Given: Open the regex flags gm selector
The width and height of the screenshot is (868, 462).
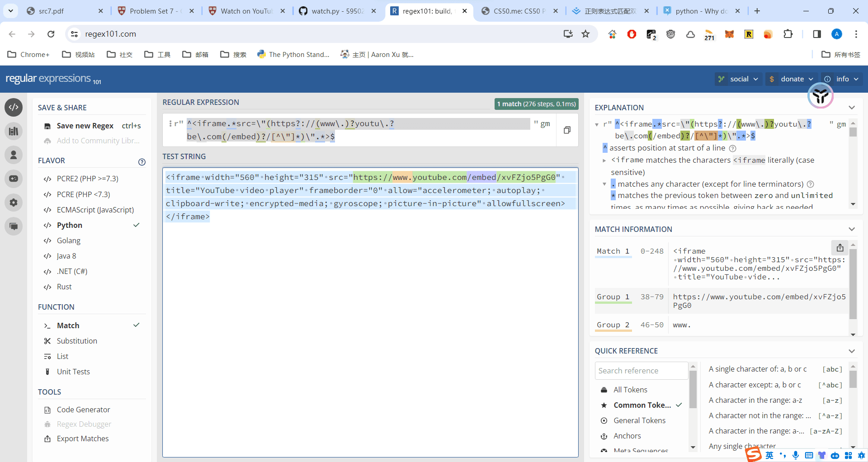Looking at the screenshot, I should (x=545, y=123).
